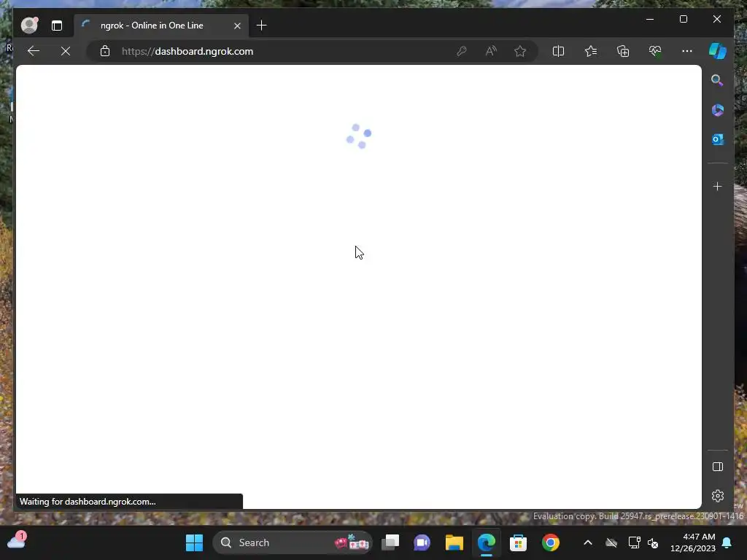Open Browser essentials heart icon
This screenshot has width=747, height=560.
655,51
